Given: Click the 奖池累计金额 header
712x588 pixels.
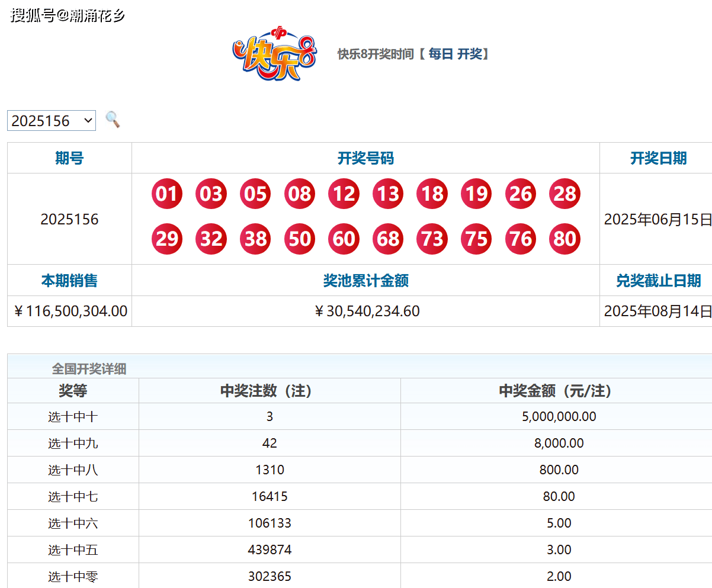Looking at the screenshot, I should [365, 281].
